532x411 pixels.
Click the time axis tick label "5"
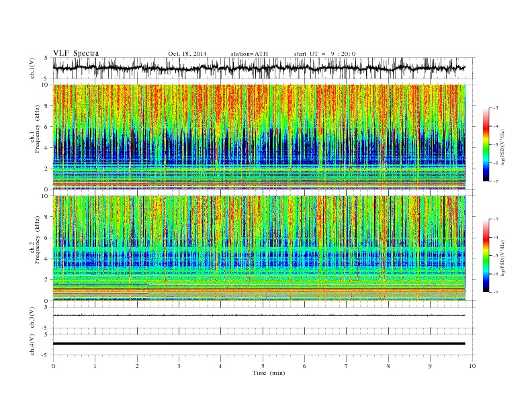pyautogui.click(x=263, y=366)
